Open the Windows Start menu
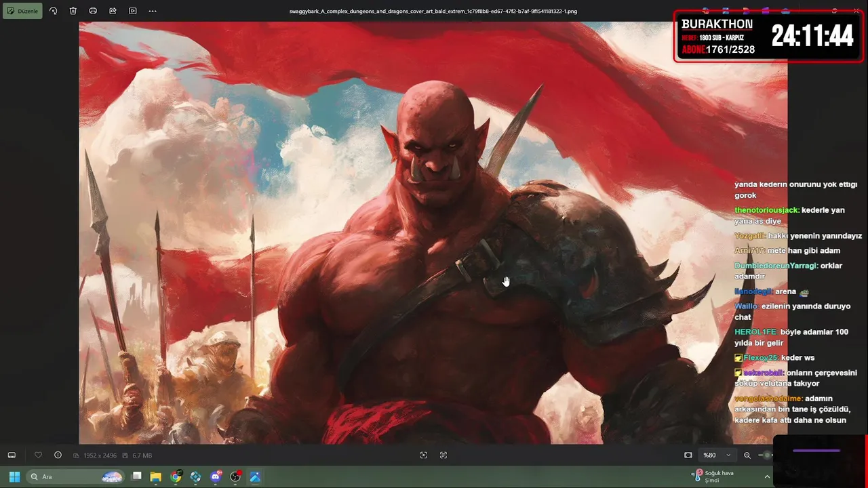868x488 pixels. (14, 476)
